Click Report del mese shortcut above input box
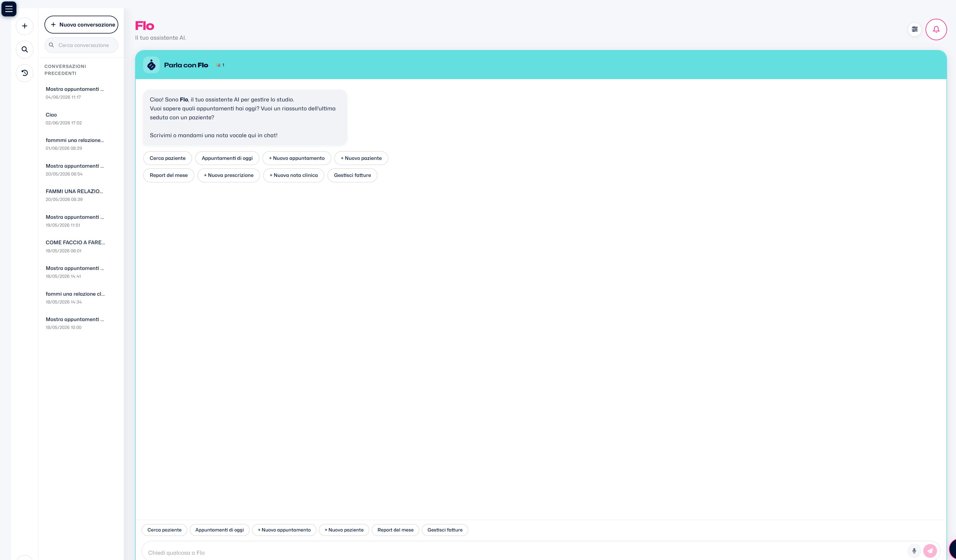The height and width of the screenshot is (560, 956). click(395, 530)
